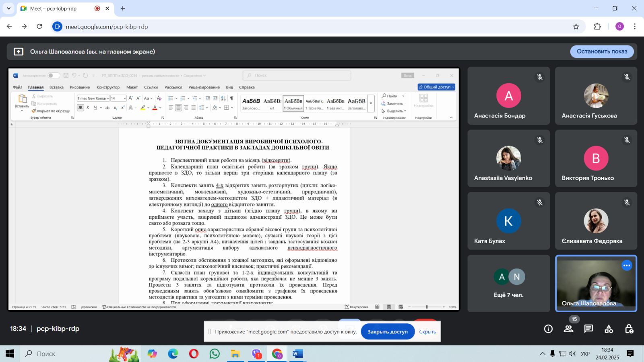Open the Meet activities icon
The width and height of the screenshot is (644, 362).
pyautogui.click(x=609, y=329)
